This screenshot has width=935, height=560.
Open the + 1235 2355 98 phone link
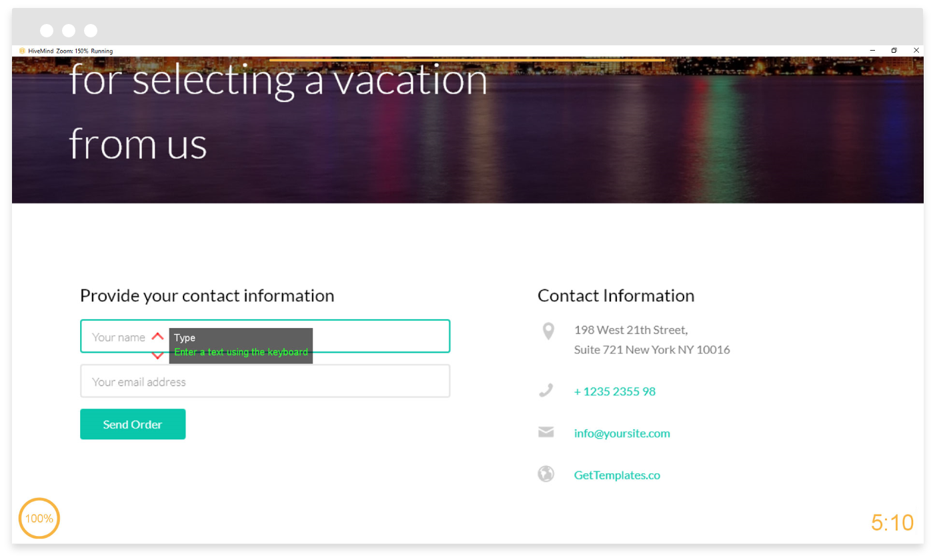tap(614, 391)
